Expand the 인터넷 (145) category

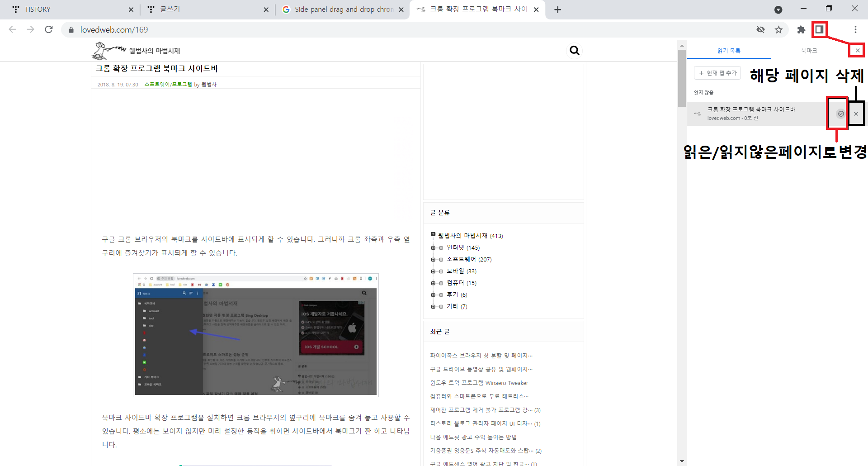coord(433,248)
